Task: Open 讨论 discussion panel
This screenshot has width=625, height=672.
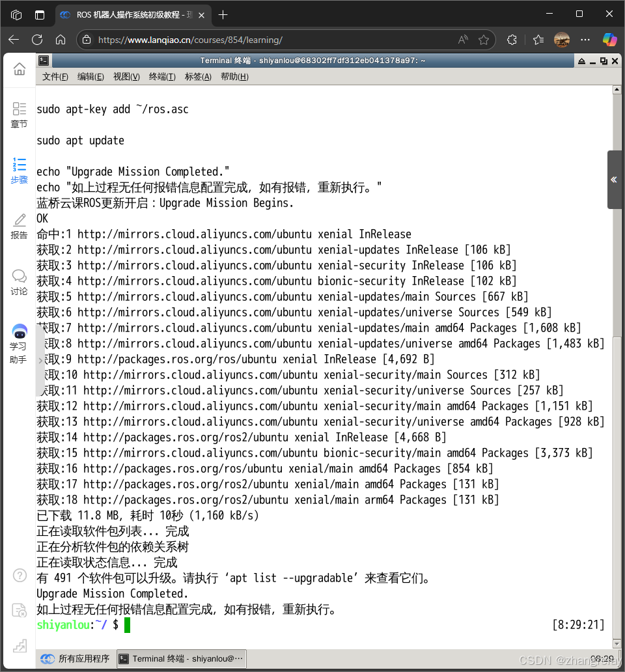Action: click(x=20, y=283)
